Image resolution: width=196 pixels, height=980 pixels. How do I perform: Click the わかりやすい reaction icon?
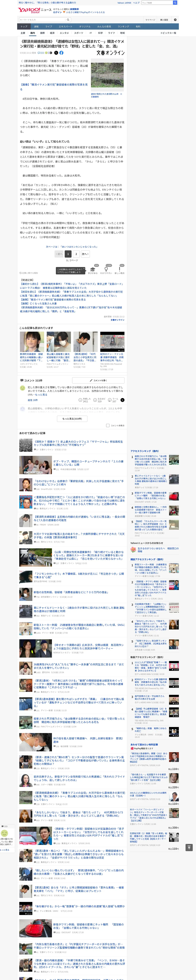106,269
